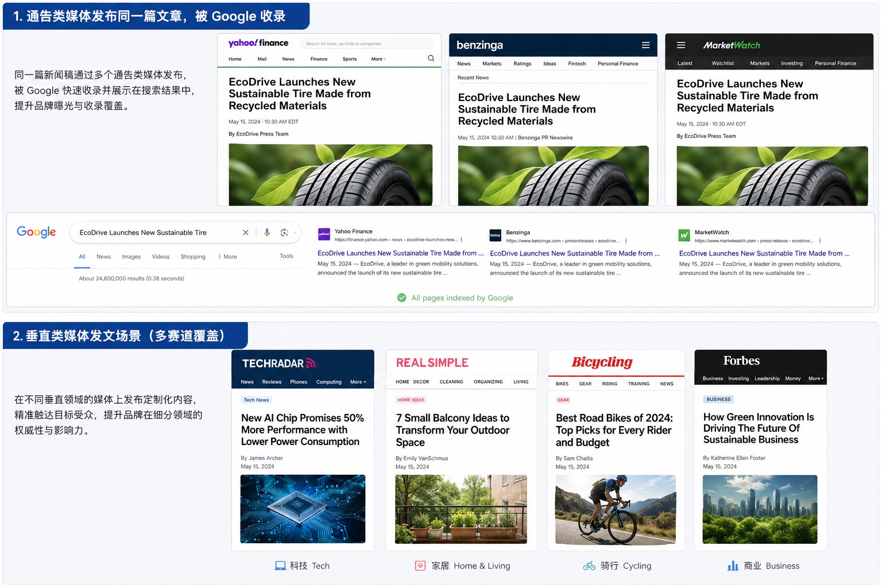Image resolution: width=882 pixels, height=588 pixels.
Task: Click the yahoo!finance logo
Action: click(258, 43)
